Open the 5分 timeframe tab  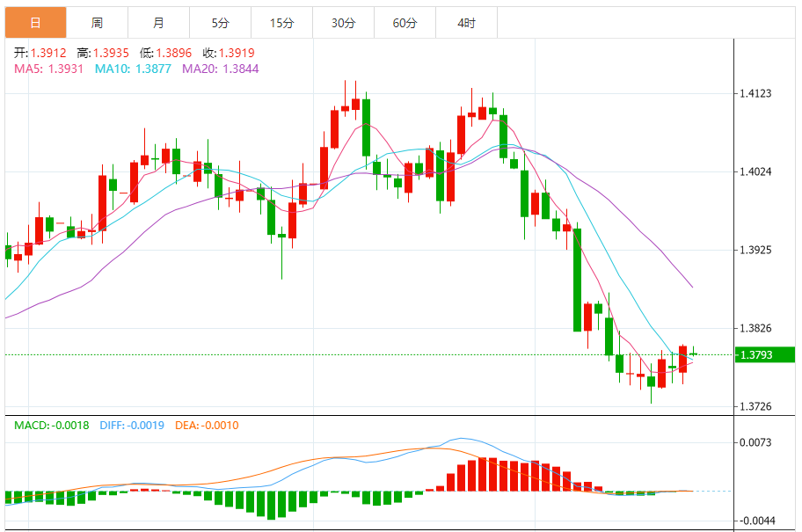tap(220, 23)
